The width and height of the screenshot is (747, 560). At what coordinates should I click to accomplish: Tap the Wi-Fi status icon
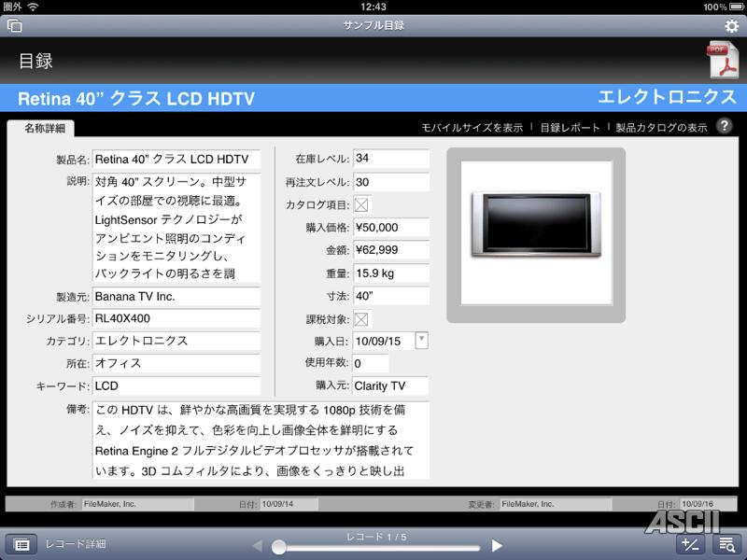33,7
